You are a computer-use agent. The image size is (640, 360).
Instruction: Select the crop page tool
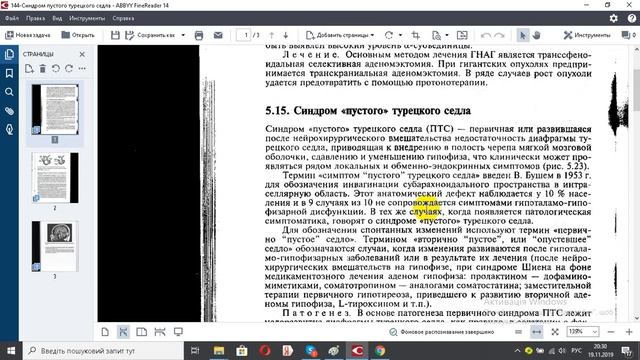click(x=416, y=36)
